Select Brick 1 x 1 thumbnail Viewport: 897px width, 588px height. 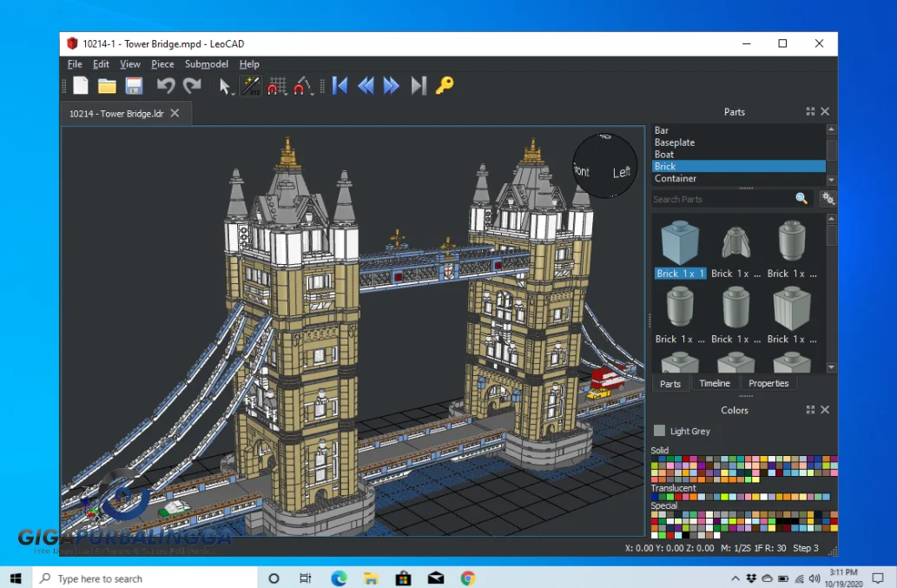[680, 249]
